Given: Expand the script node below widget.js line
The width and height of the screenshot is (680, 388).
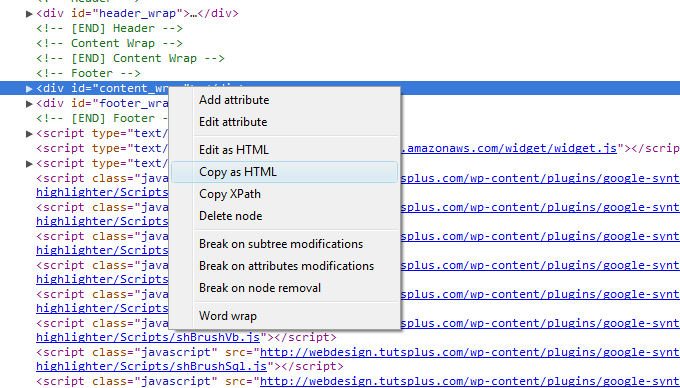Looking at the screenshot, I should pyautogui.click(x=29, y=163).
